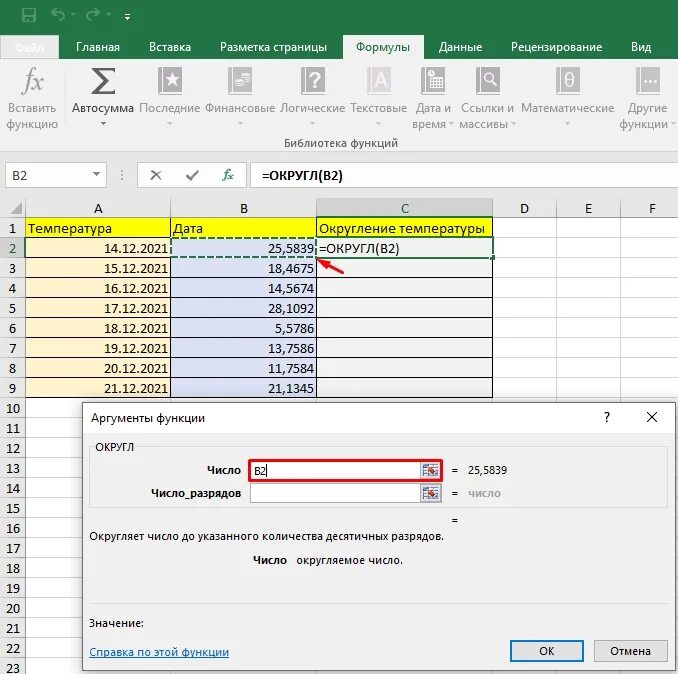Close the Аргументы функции dialog
The image size is (678, 674).
pyautogui.click(x=652, y=417)
